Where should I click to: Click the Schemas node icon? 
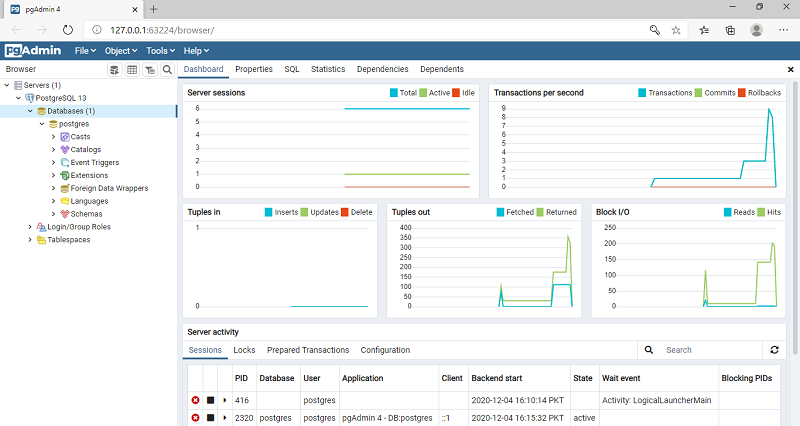click(65, 214)
